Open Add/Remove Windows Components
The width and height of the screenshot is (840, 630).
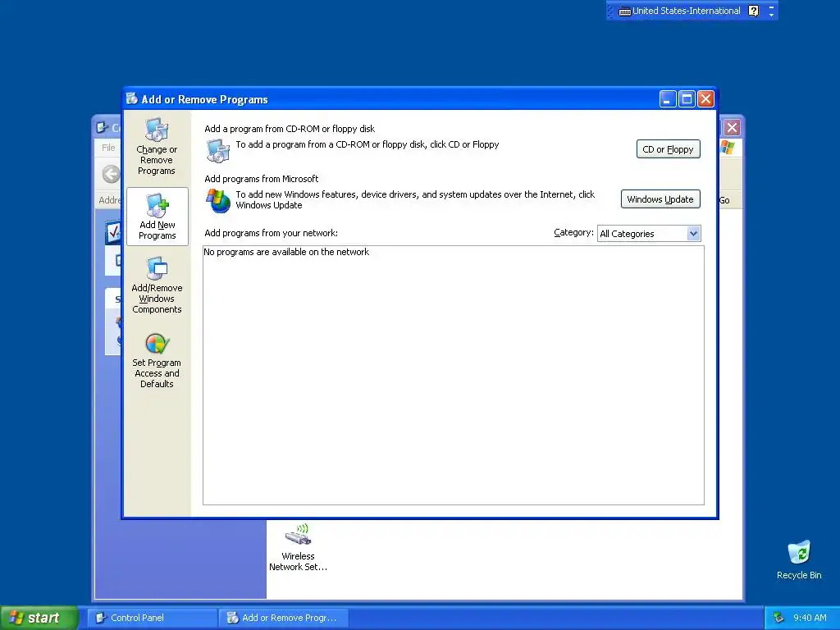click(x=157, y=285)
